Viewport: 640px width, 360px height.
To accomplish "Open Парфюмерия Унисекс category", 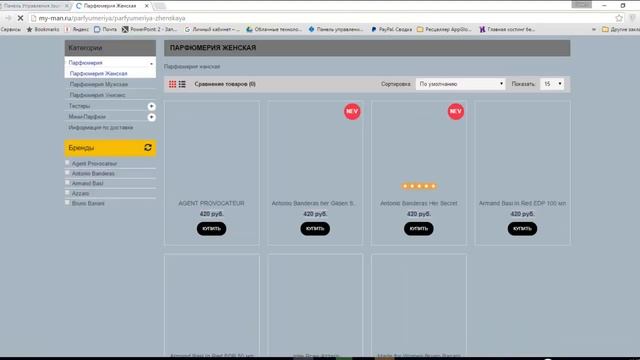I will point(98,95).
